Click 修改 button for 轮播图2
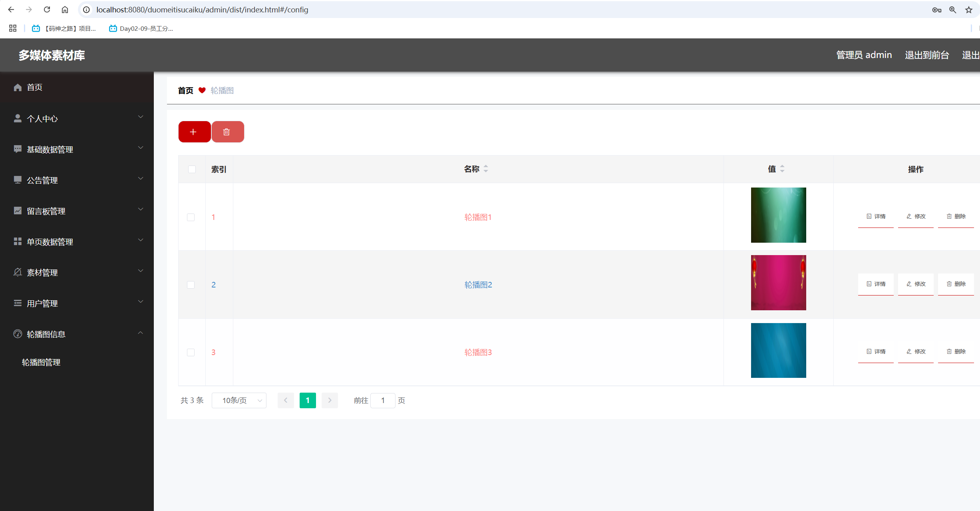The height and width of the screenshot is (511, 980). 916,284
